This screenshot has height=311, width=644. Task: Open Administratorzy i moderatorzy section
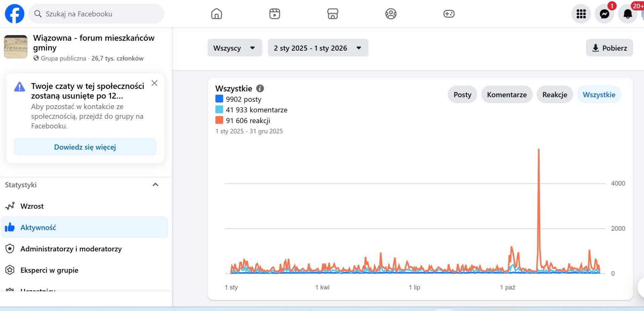click(71, 249)
